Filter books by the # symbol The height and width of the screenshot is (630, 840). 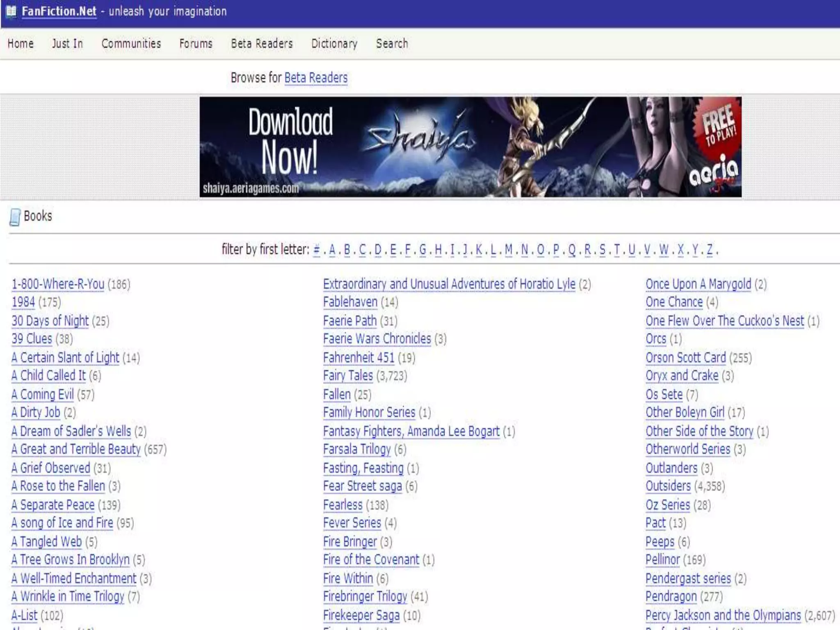click(x=316, y=249)
